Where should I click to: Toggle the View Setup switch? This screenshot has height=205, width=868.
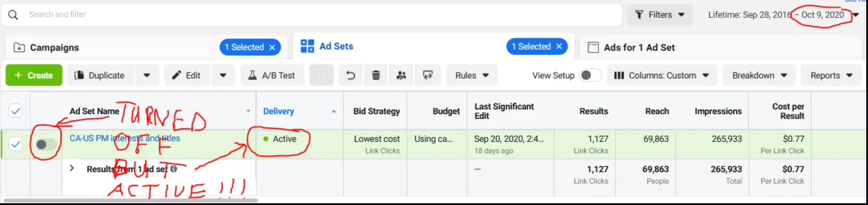[x=590, y=76]
